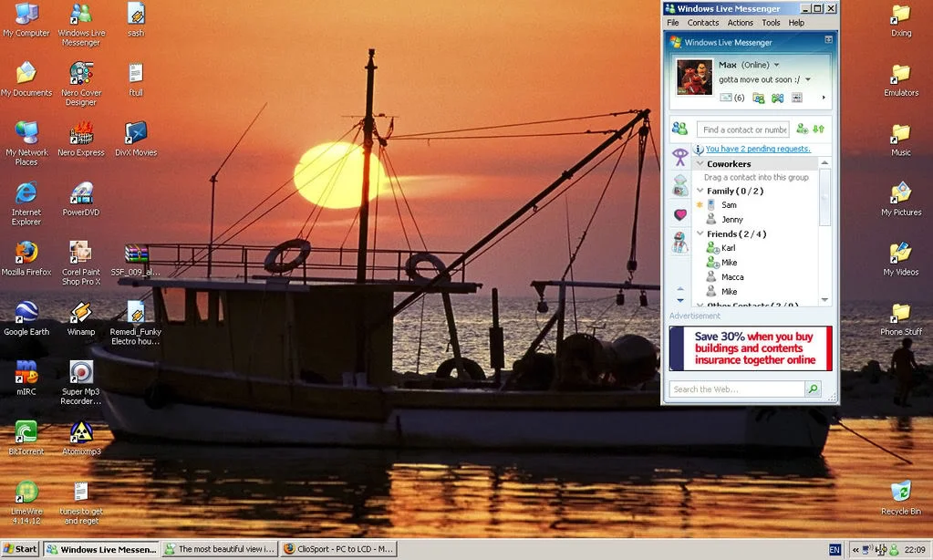Launch Google Earth from the desktop

click(26, 318)
